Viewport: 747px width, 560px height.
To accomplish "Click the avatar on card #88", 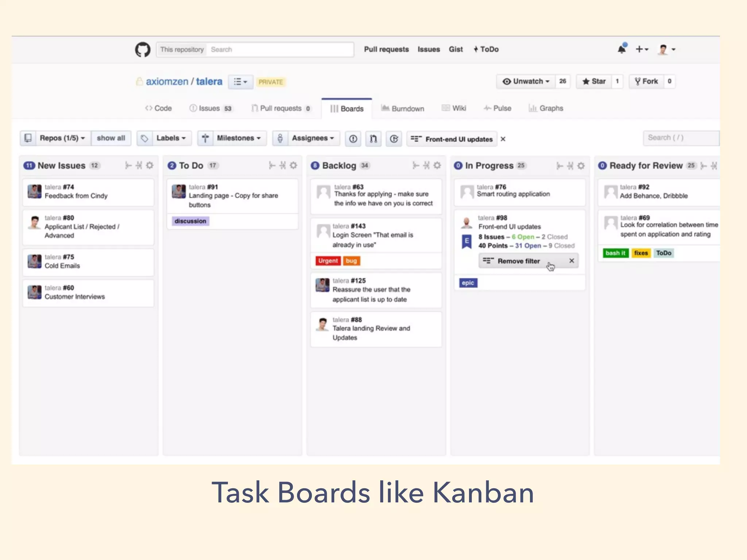I will (322, 324).
